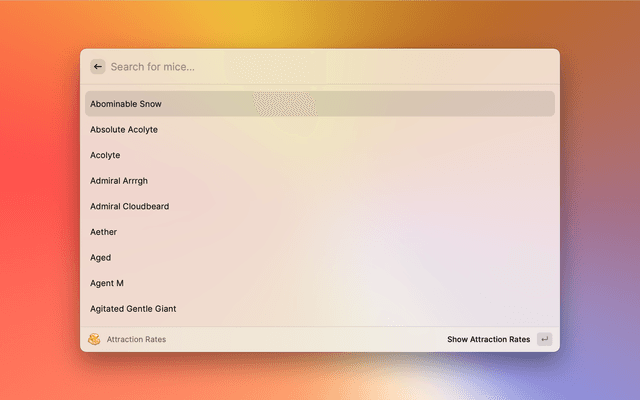Screen dimensions: 640x400
Task: Click blank space right of Aether row text
Action: click(x=350, y=232)
